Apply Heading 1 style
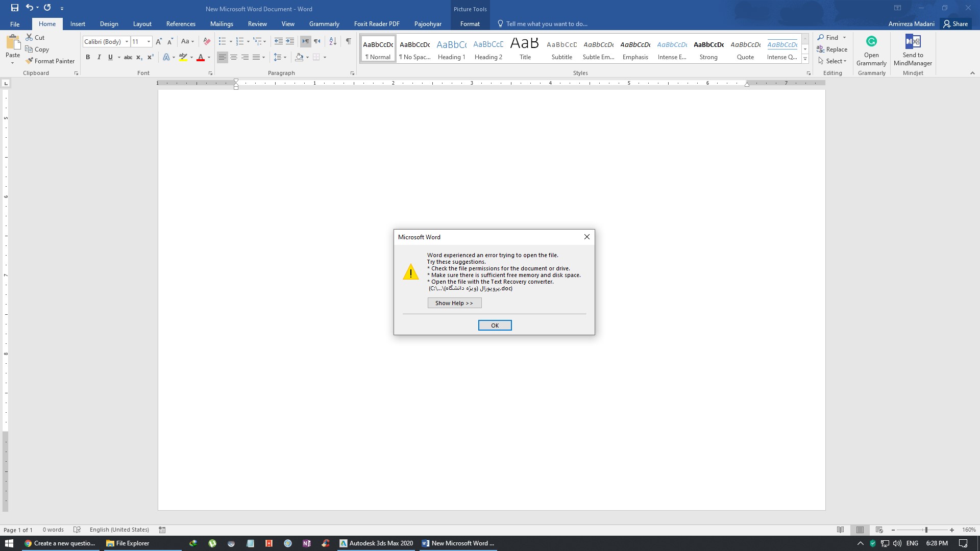 click(x=452, y=49)
